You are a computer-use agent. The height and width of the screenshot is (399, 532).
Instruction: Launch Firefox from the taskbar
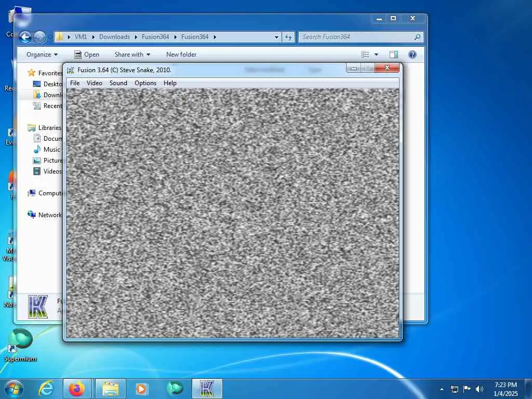pos(77,389)
